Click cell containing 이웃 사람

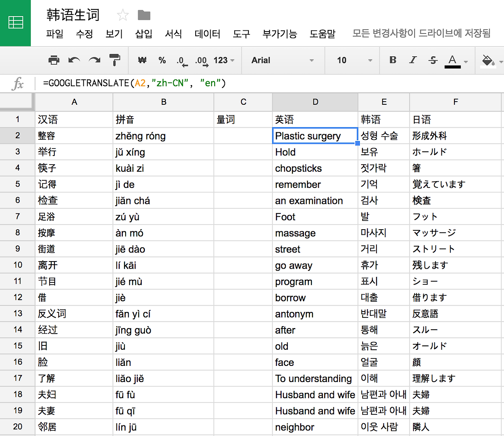384,427
